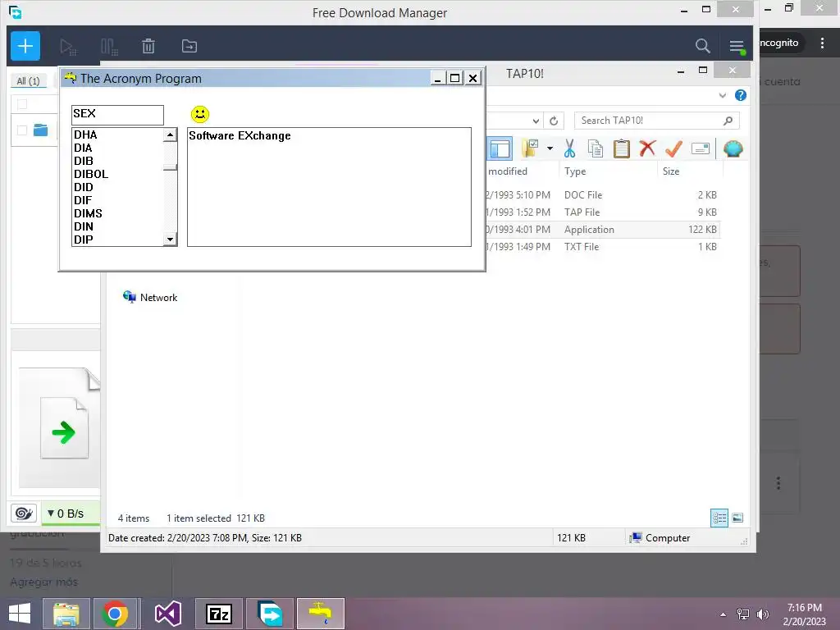
Task: Click red X Delete icon in TAP10!
Action: [647, 148]
